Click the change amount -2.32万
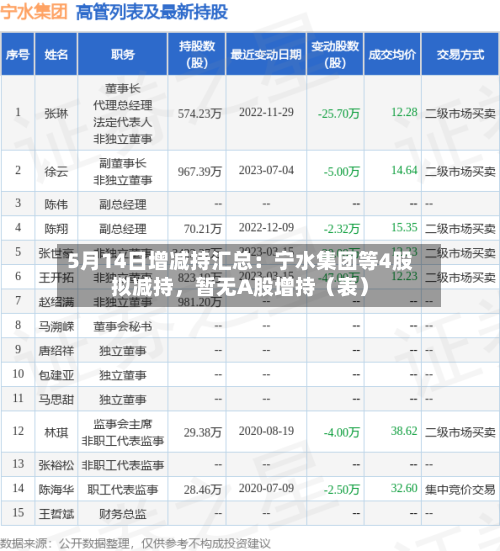 pos(342,229)
